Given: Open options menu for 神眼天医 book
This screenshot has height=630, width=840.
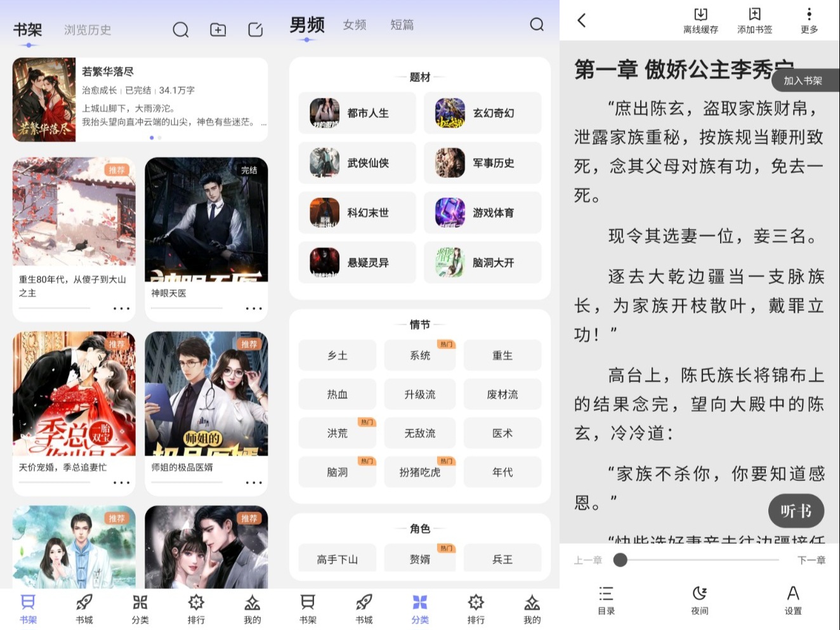Looking at the screenshot, I should pos(254,308).
